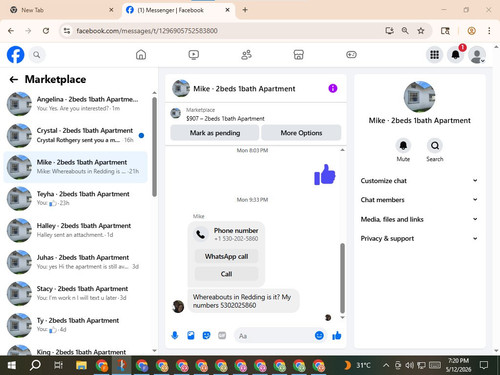Go back in browser history
500x375 pixels.
(11, 31)
